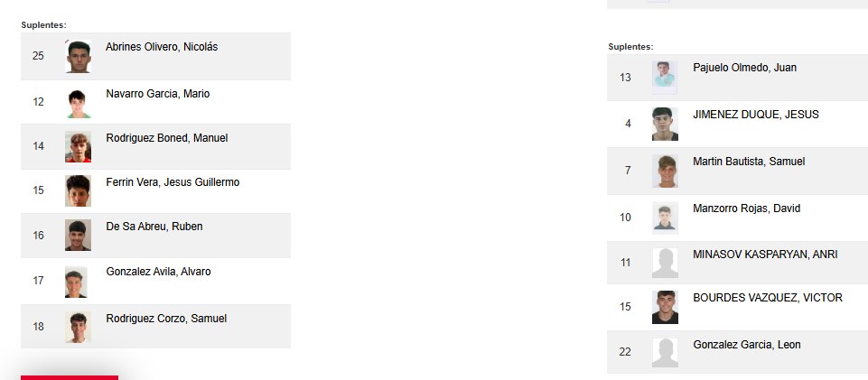Click Manzorro Rojas, David photo thumbnail
868x380 pixels.
click(x=665, y=218)
